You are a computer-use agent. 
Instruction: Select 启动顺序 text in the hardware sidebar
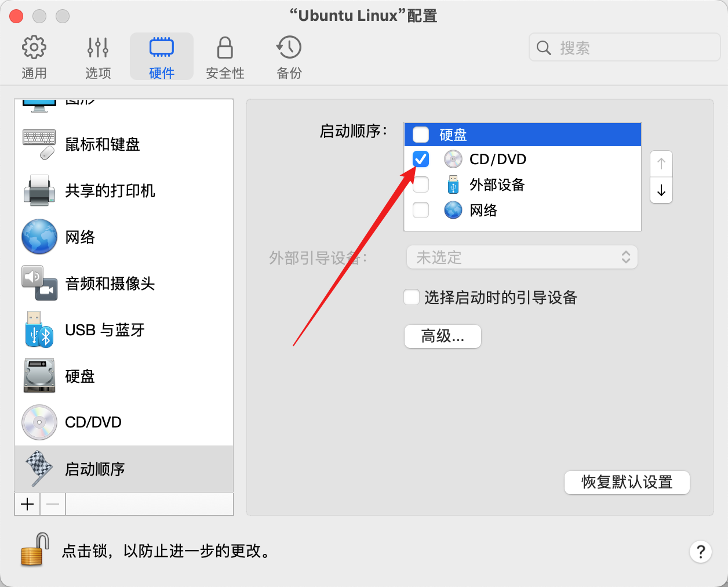coord(95,469)
